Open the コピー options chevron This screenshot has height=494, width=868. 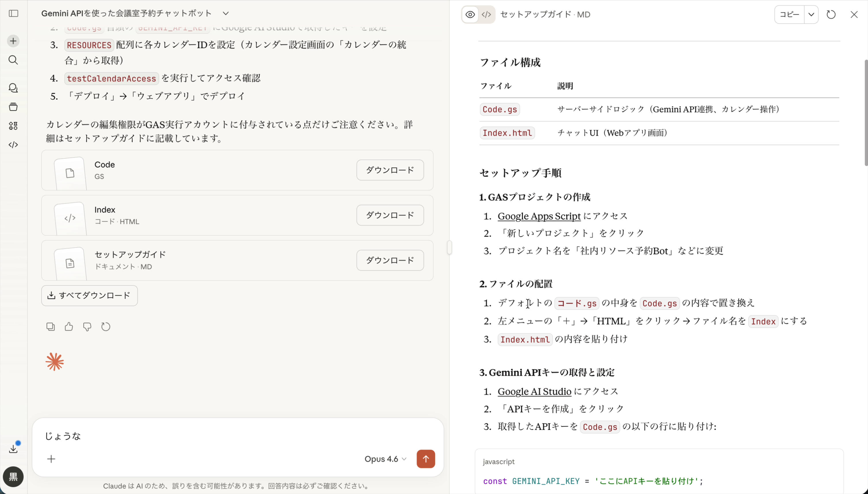[x=811, y=14]
